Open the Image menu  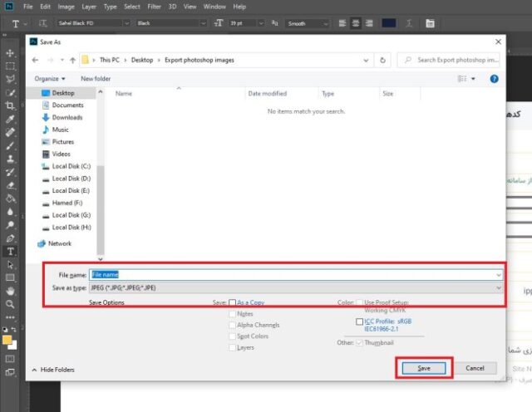click(66, 7)
